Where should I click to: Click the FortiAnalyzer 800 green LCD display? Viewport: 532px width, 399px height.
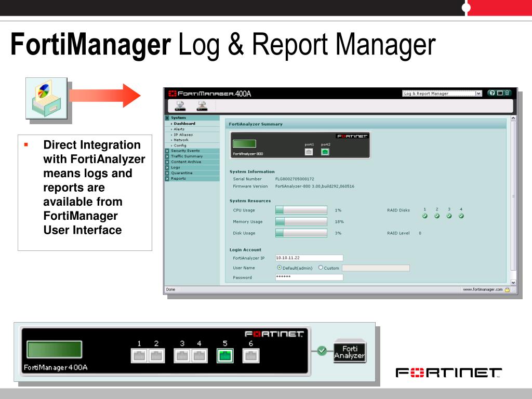(x=244, y=144)
